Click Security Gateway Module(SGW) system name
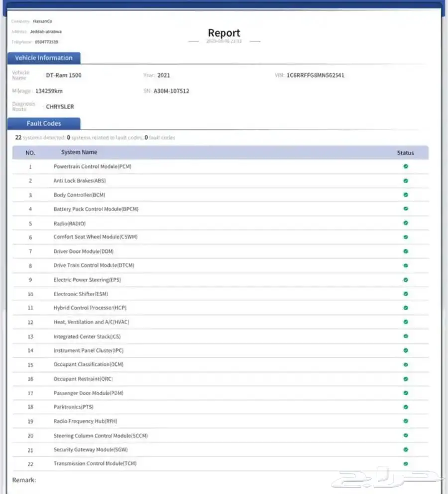This screenshot has width=448, height=494. [91, 450]
